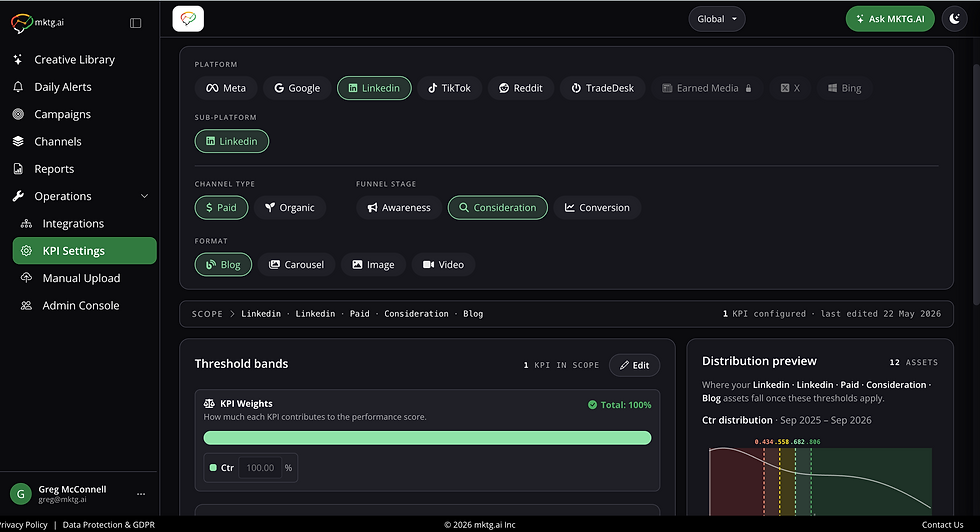Click the pencil icon on Edit
Screen dimensions: 980x532
pyautogui.click(x=624, y=365)
